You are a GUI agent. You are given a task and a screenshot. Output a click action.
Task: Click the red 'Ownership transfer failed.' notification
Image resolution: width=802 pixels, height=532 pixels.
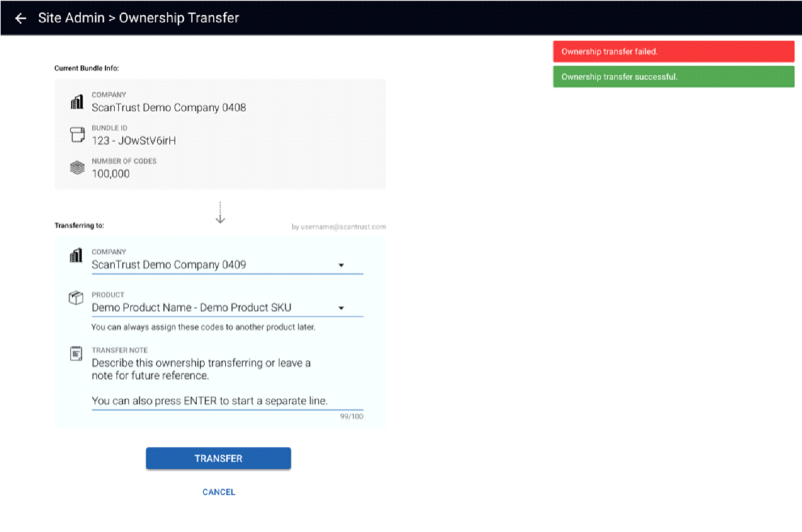point(673,52)
